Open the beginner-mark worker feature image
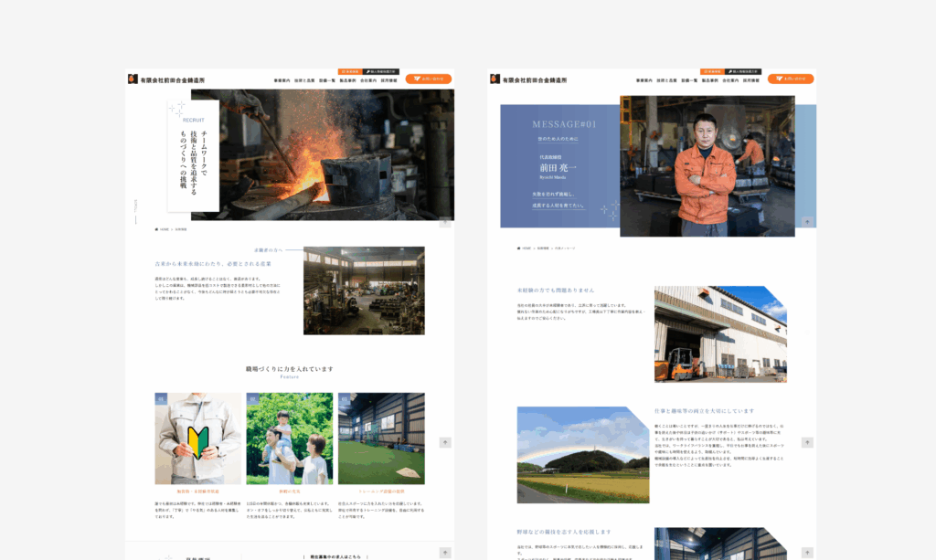This screenshot has width=936, height=560. 198,438
